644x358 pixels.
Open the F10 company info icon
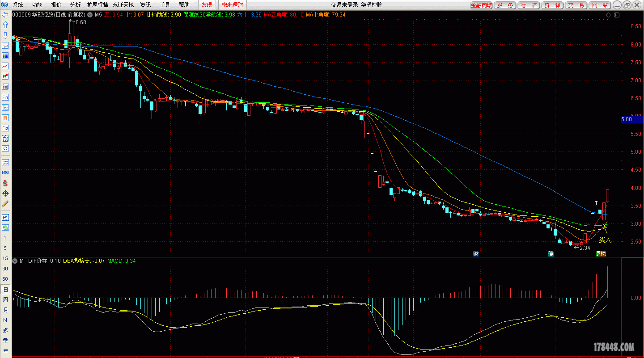(x=5, y=97)
